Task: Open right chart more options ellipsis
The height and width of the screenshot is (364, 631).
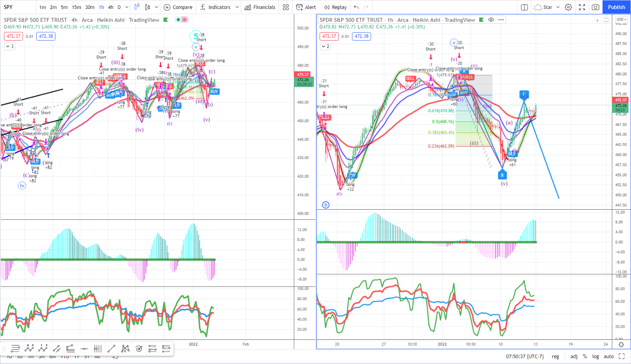Action: click(x=501, y=20)
